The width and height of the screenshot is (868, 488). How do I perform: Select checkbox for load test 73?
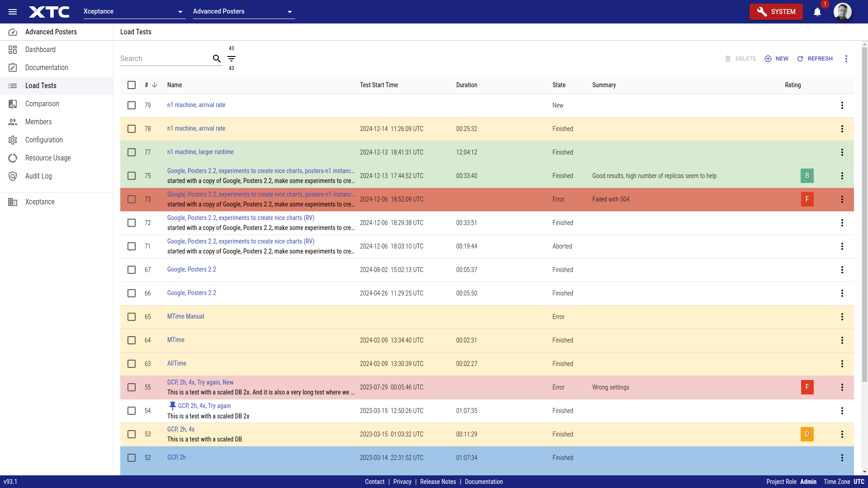(x=132, y=199)
